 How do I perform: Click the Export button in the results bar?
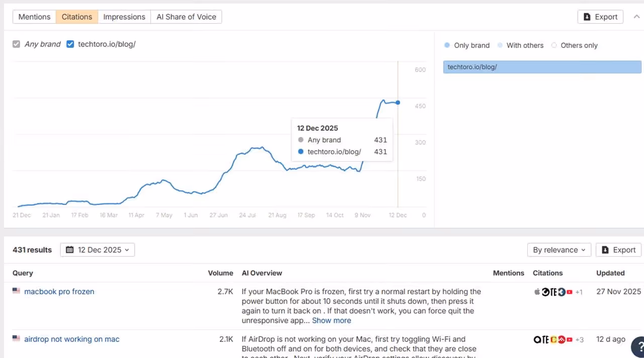[x=618, y=250]
